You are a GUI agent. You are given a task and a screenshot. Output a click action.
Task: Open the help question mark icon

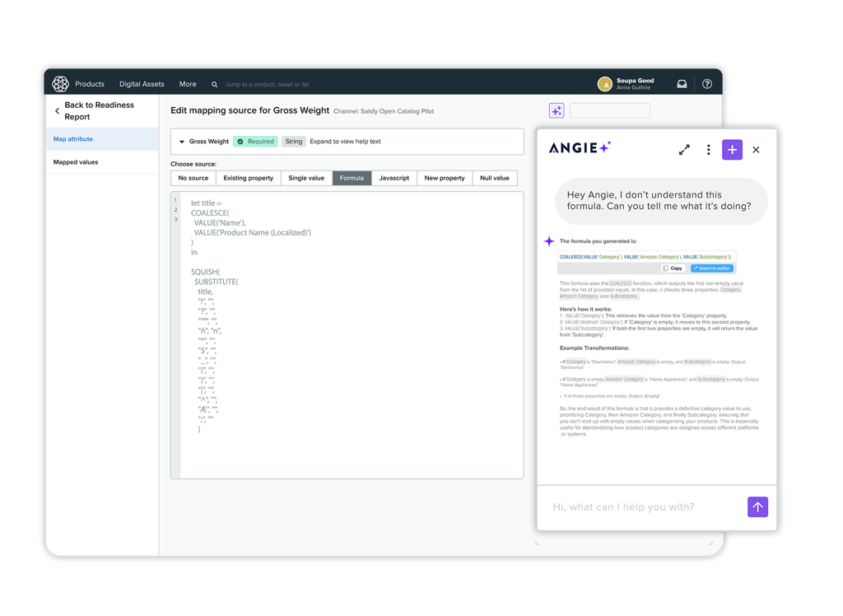[707, 84]
